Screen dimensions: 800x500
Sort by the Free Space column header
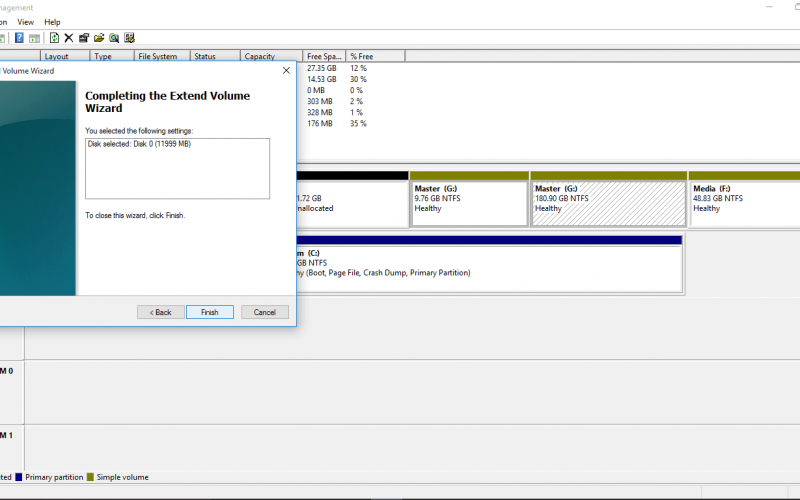point(324,56)
